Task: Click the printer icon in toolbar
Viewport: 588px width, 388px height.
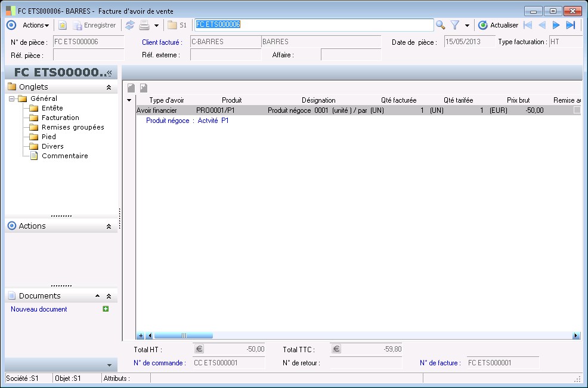Action: click(x=144, y=25)
